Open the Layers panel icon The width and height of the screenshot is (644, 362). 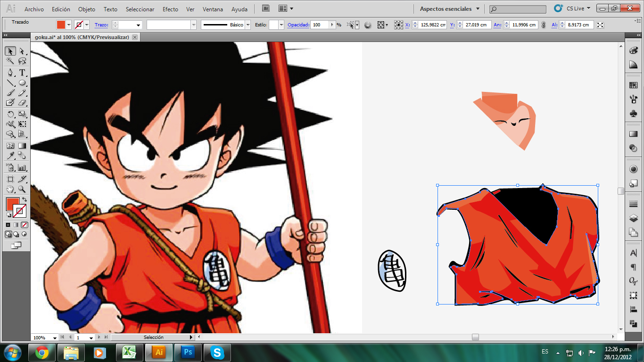click(x=633, y=218)
